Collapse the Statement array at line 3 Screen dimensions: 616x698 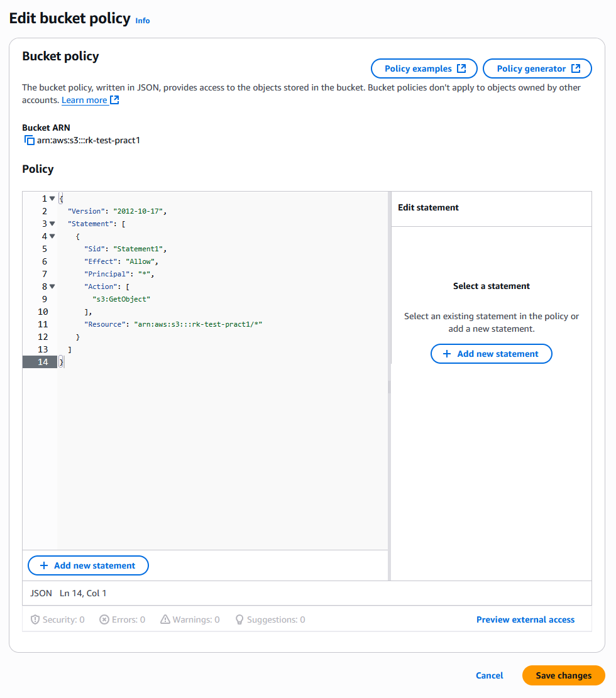tap(52, 224)
